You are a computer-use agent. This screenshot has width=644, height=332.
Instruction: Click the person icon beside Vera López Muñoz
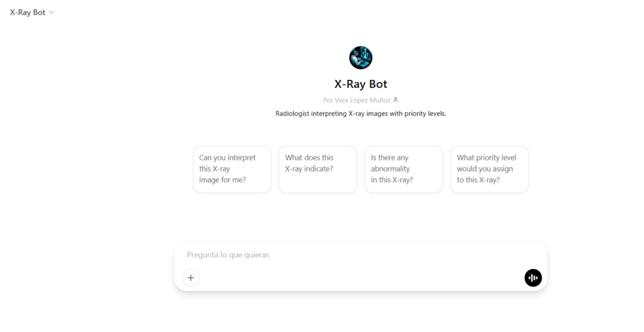pos(396,100)
